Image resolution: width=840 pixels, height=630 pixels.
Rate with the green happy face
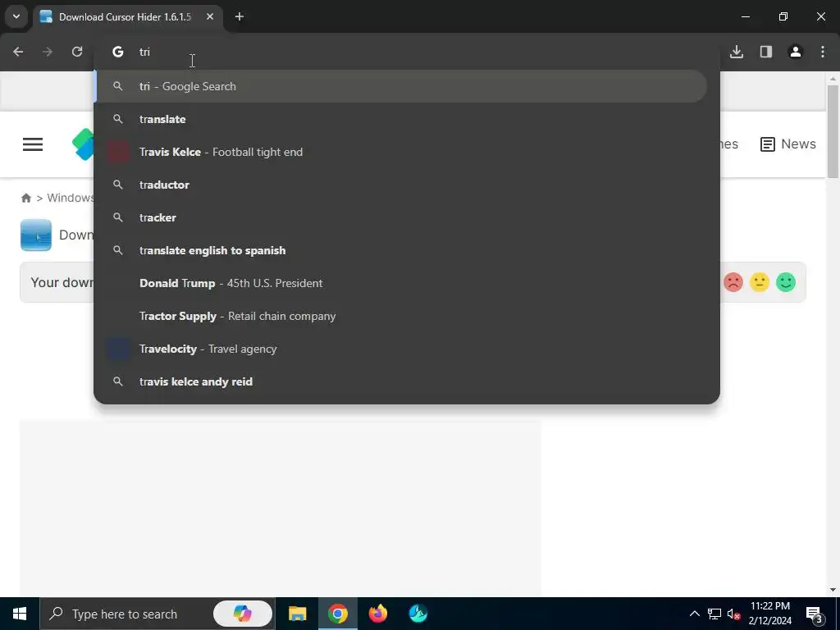(786, 282)
